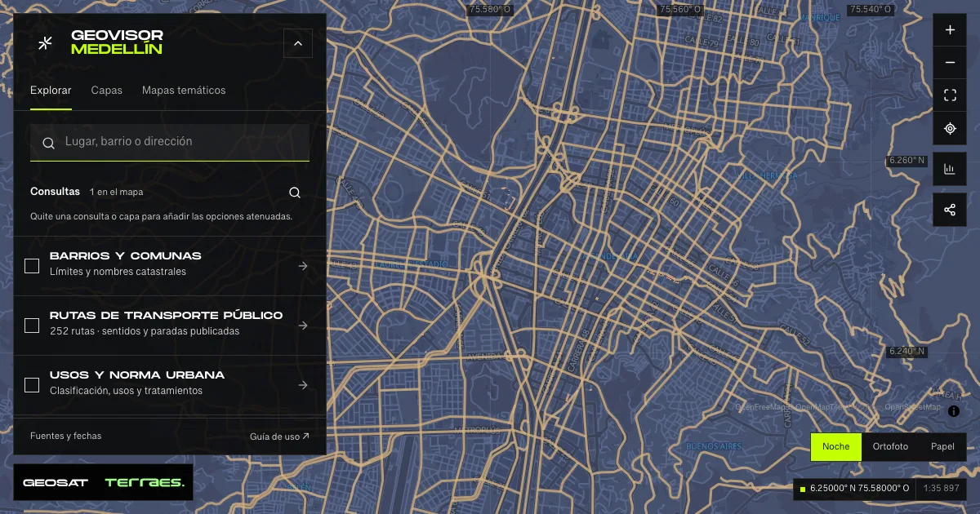The height and width of the screenshot is (514, 980).
Task: Select the Noche basemap
Action: coord(836,447)
